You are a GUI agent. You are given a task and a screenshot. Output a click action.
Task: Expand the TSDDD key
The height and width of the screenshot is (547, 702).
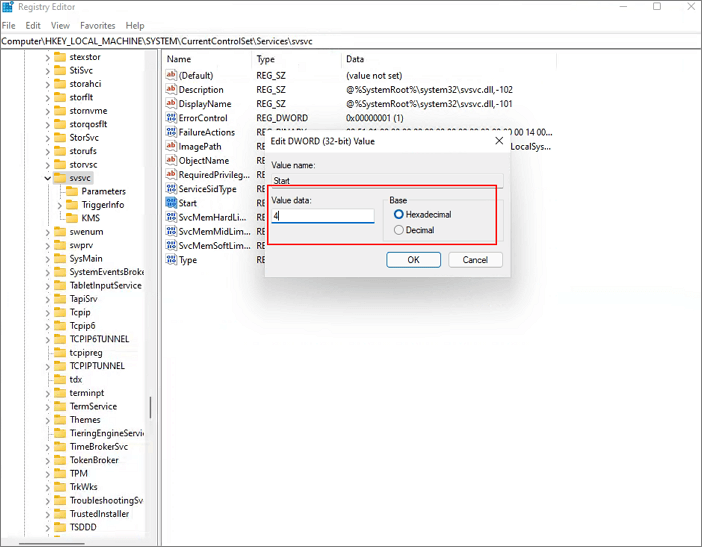click(47, 527)
